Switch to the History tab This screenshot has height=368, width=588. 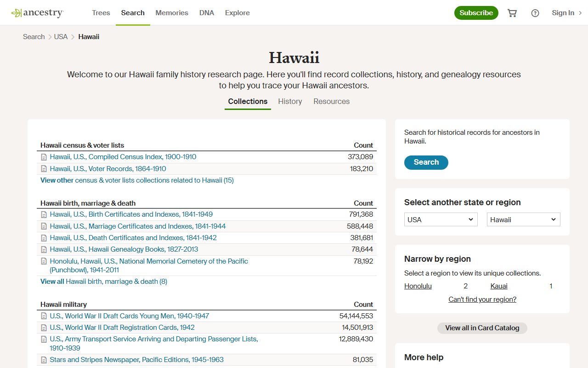coord(290,101)
